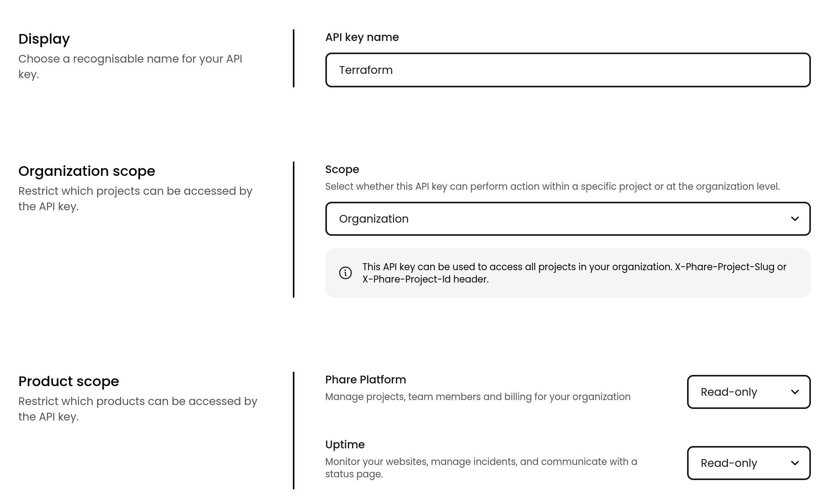Select the text Terraform in the name box
This screenshot has height=504, width=831.
coord(366,70)
